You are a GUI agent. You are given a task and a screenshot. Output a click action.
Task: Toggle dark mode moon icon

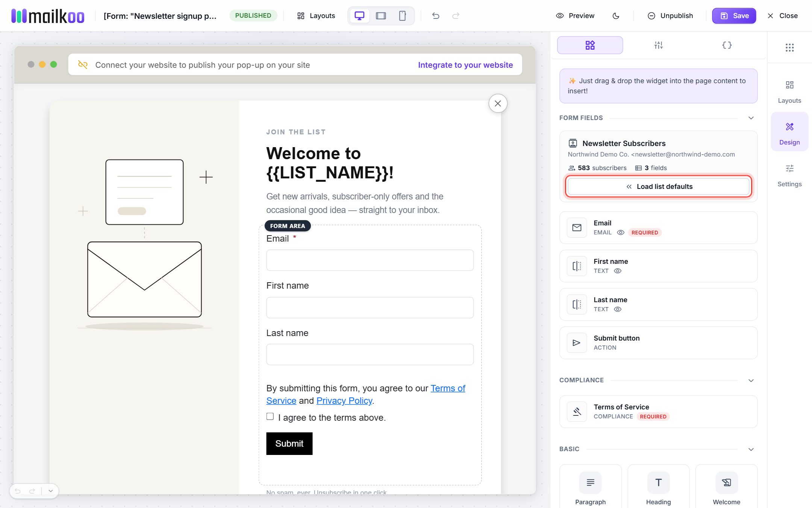tap(616, 16)
